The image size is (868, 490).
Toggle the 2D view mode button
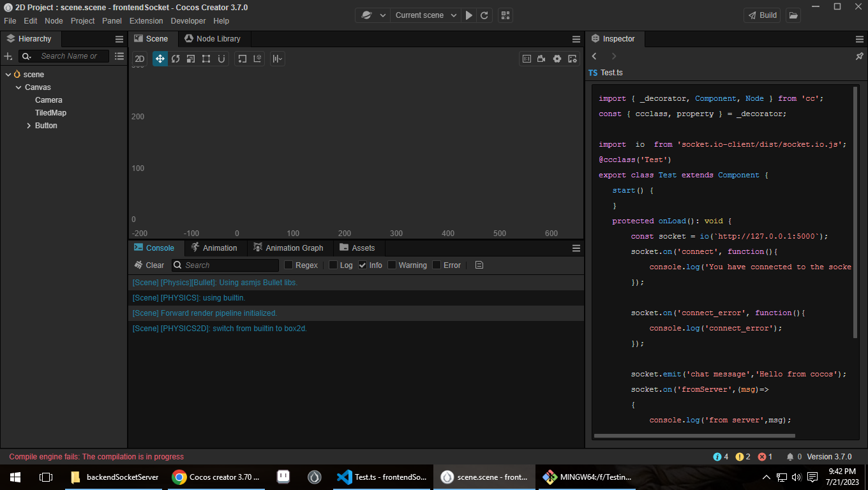(140, 59)
